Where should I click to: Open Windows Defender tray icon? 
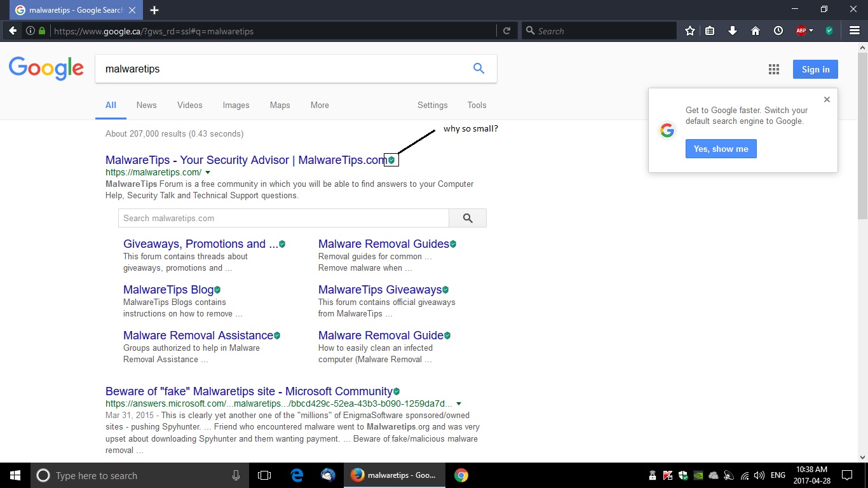click(x=683, y=475)
